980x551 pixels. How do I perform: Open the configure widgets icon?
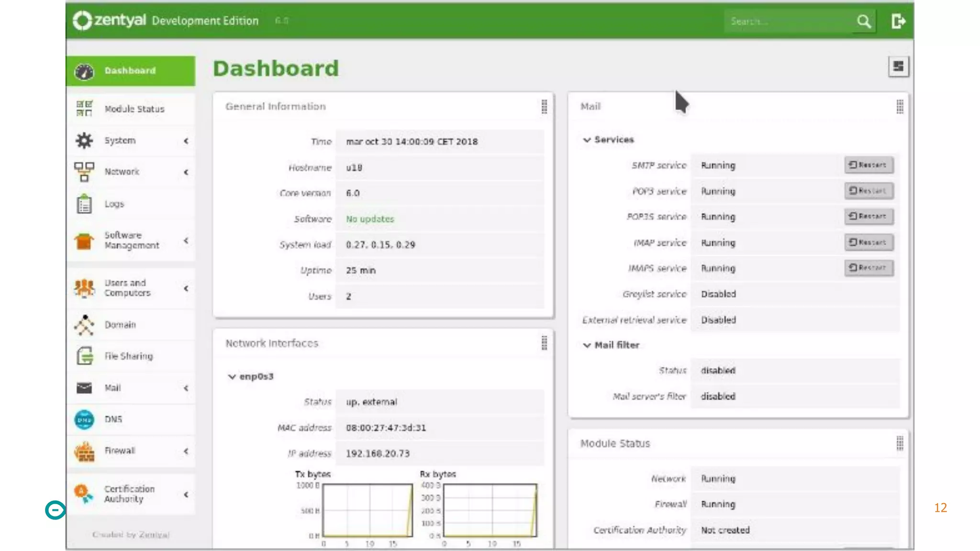898,66
